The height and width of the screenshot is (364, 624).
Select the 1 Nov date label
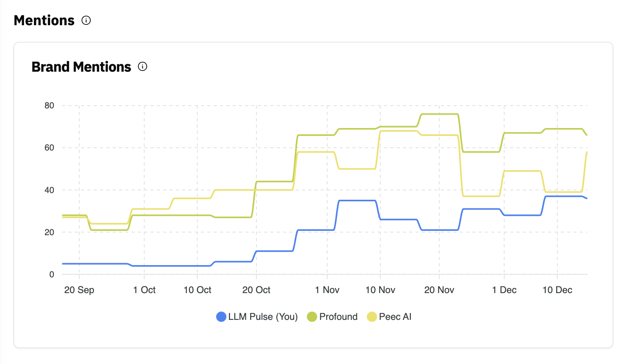coord(327,290)
